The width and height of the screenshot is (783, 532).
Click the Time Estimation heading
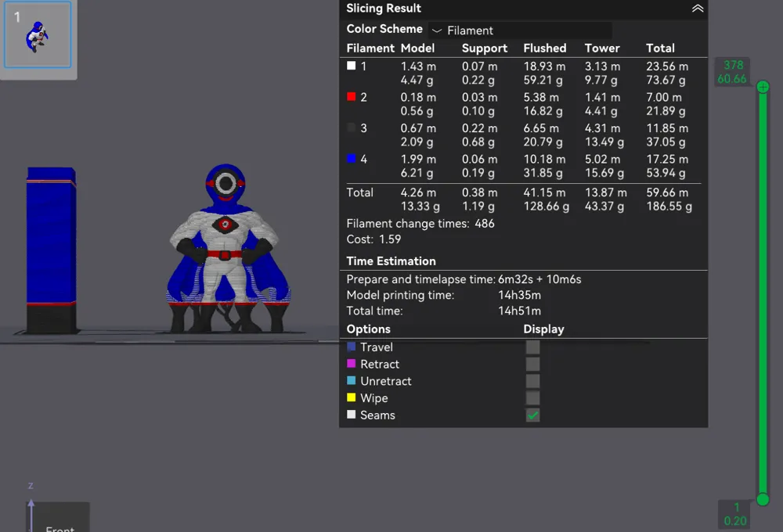(x=391, y=261)
